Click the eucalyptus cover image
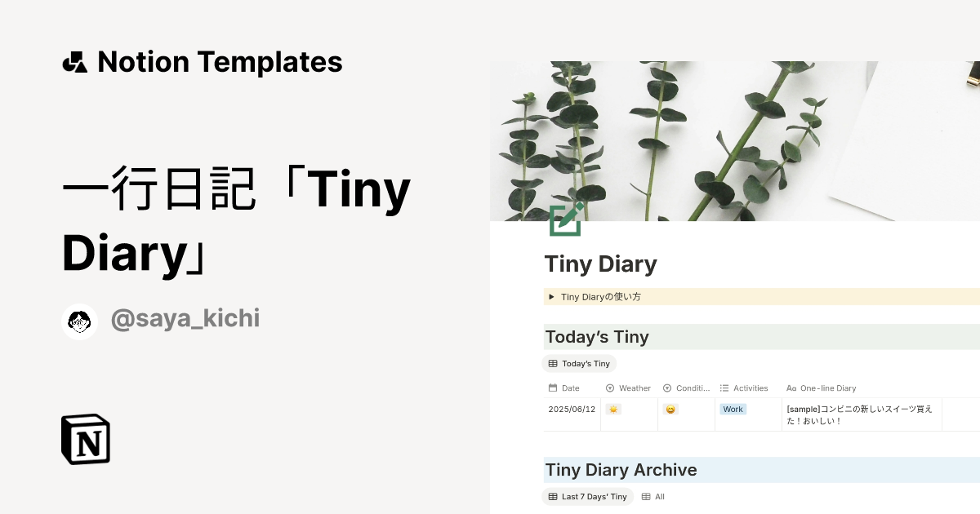This screenshot has height=514, width=980. (x=735, y=139)
